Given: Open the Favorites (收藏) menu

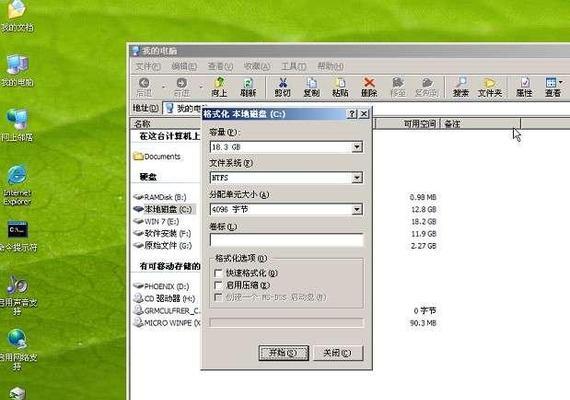Looking at the screenshot, I should click(x=257, y=66).
